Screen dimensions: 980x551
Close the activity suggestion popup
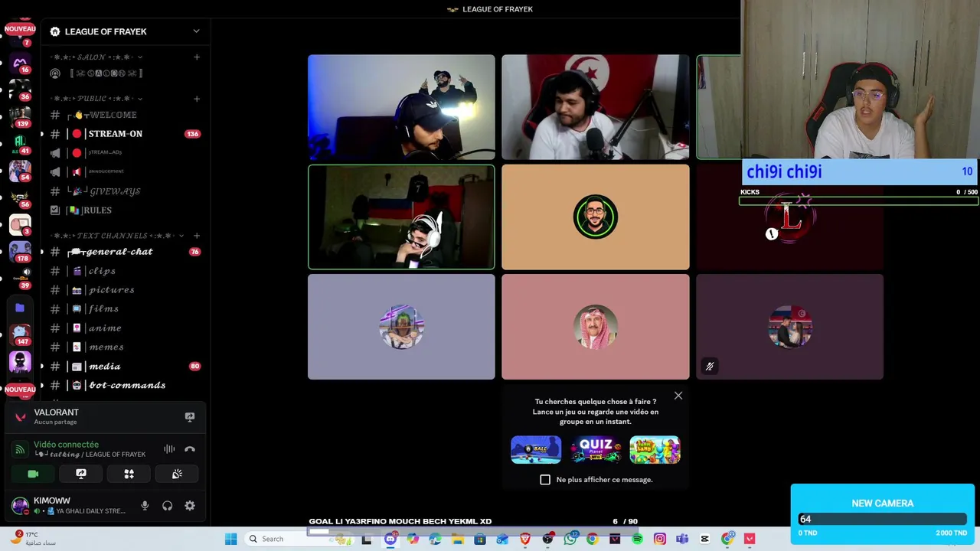(x=678, y=396)
